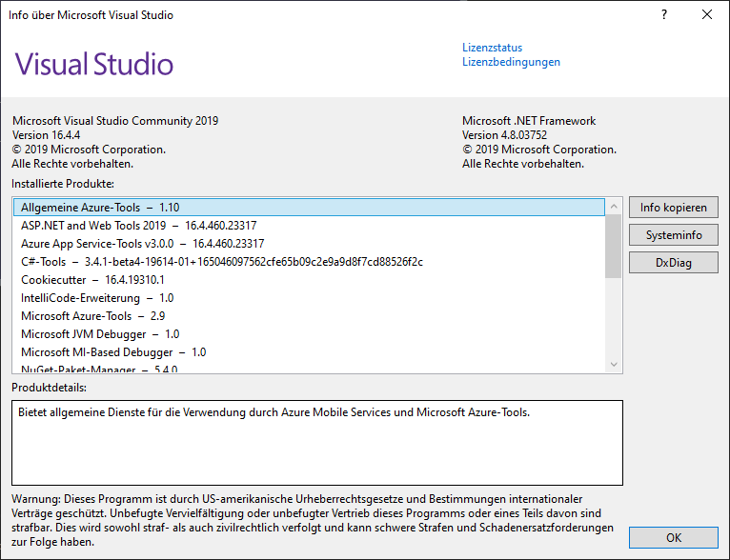Select Microsoft Azure-Tools 2.9 entry
The width and height of the screenshot is (730, 560).
click(x=309, y=316)
